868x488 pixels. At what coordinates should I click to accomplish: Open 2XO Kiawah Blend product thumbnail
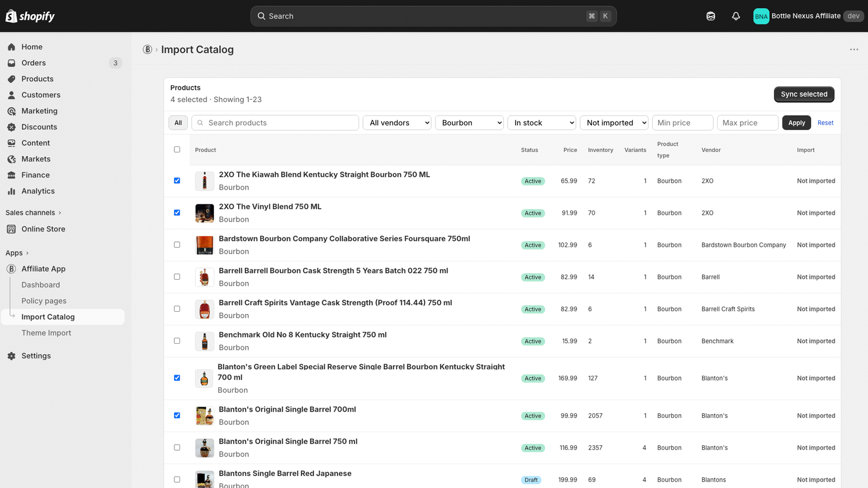point(205,181)
